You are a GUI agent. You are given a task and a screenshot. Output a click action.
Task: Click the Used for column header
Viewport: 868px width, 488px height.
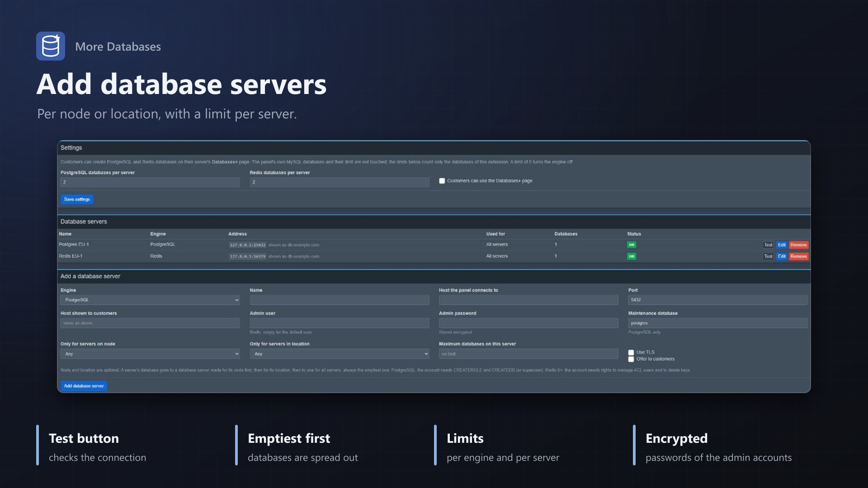click(x=495, y=234)
